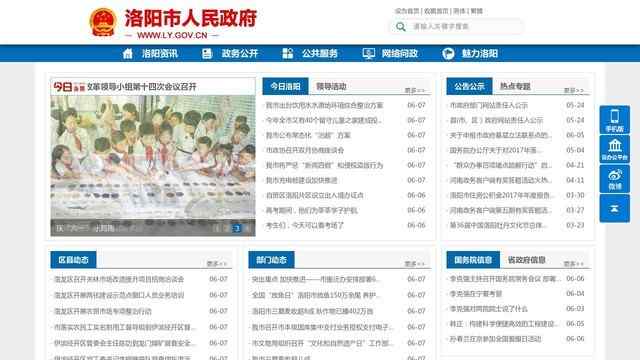This screenshot has height=360, width=640.
Task: Open the 洛阳市人民政府 site title
Action: [190, 18]
